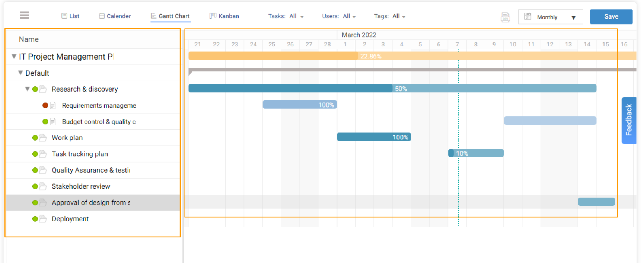Click green status dot on Approval of design
The width and height of the screenshot is (644, 263).
35,202
